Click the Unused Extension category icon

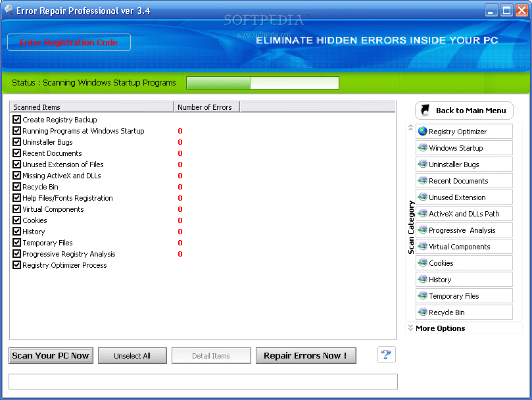click(422, 197)
